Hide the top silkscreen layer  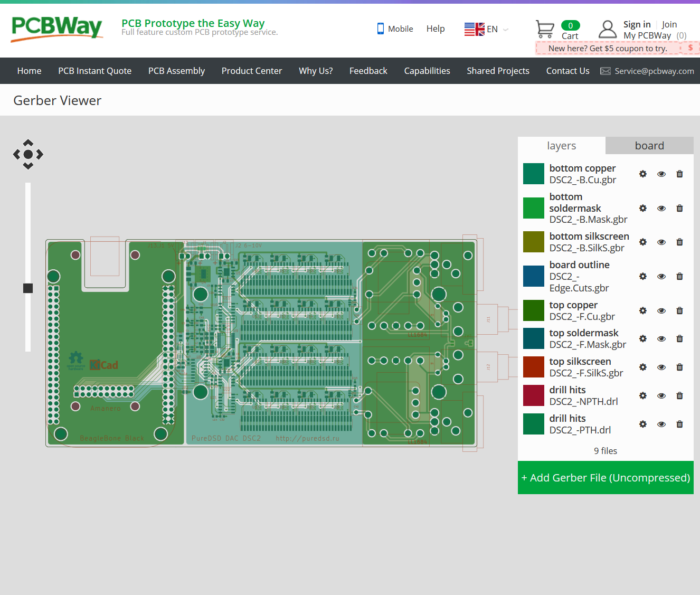pos(661,367)
